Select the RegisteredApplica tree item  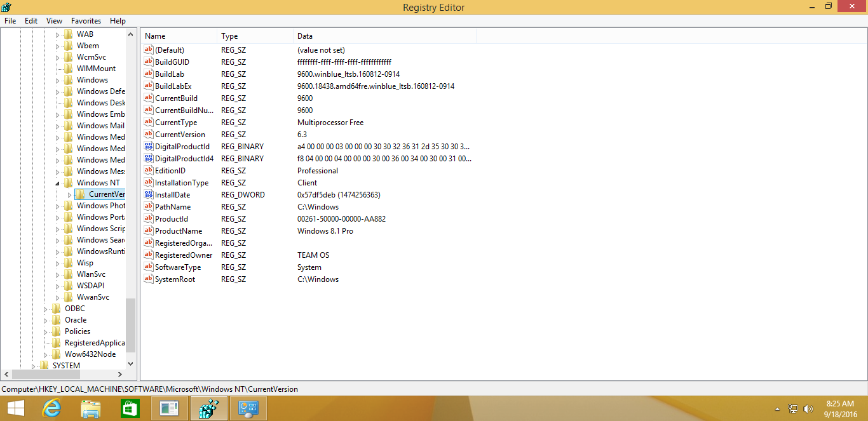point(95,343)
